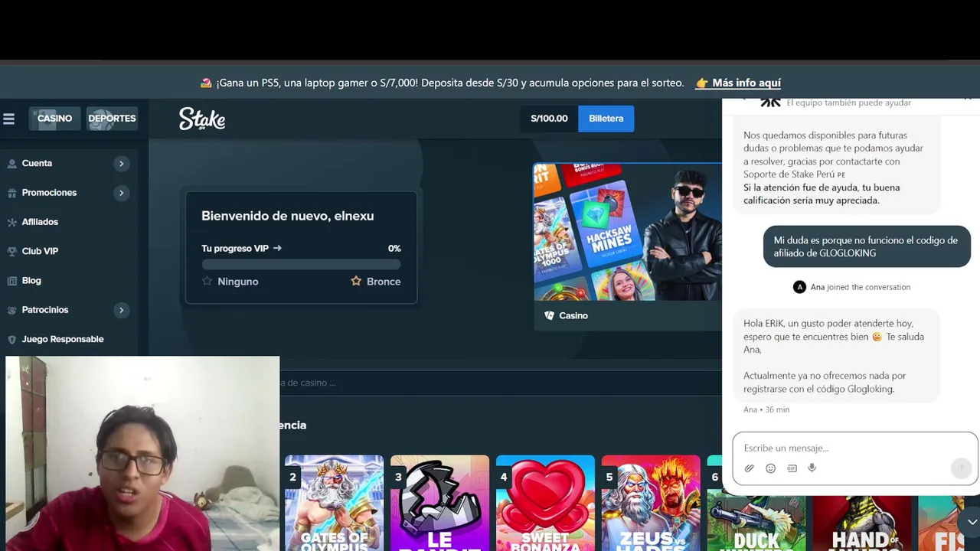Click the Bronce rank label

tap(384, 282)
